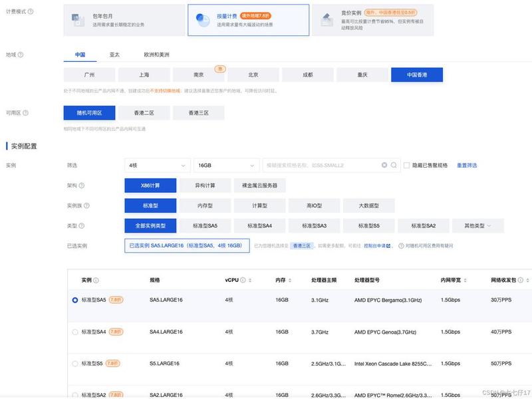This screenshot has width=532, height=399.
Task: Click info icon next to vCPU header
Action: point(243,280)
